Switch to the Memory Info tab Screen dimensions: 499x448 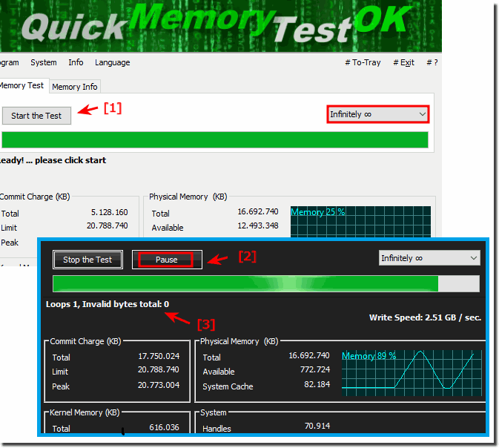click(74, 87)
